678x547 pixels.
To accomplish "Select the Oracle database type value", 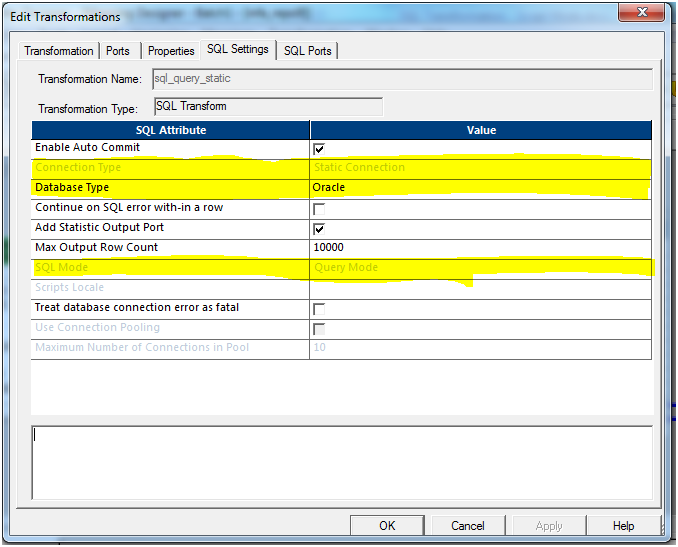I will tap(480, 189).
